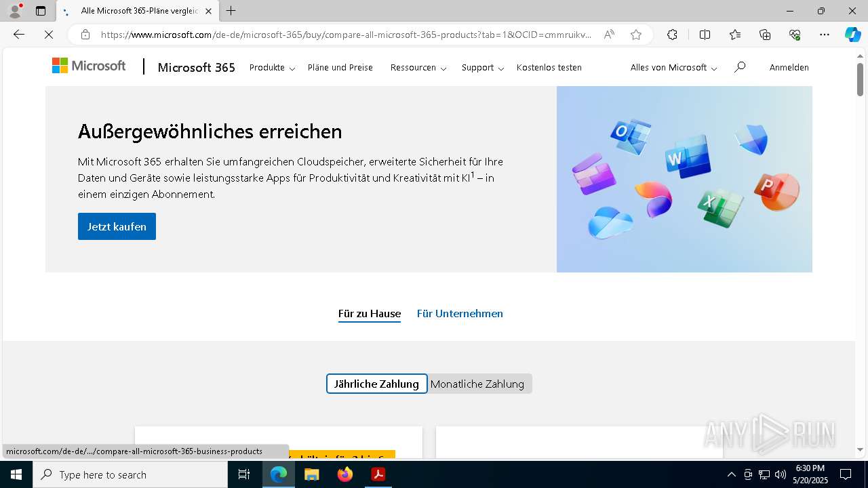Toggle Split screen icon
This screenshot has width=868, height=488.
tap(705, 35)
